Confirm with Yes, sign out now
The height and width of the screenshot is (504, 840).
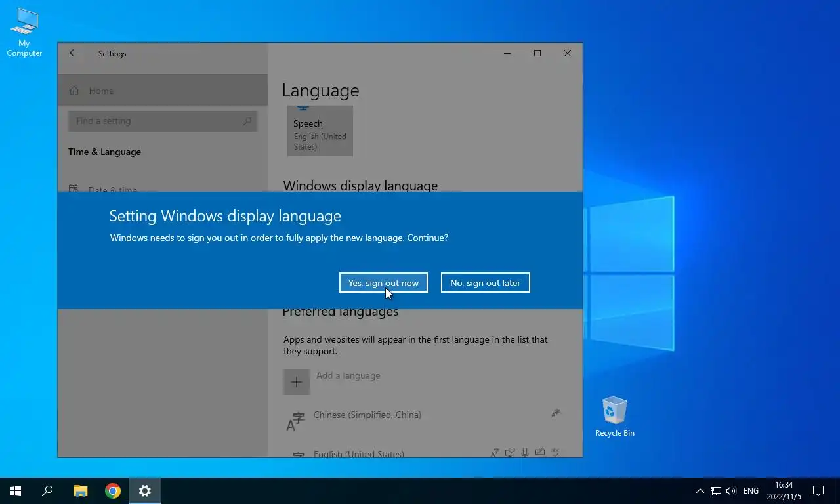click(383, 283)
